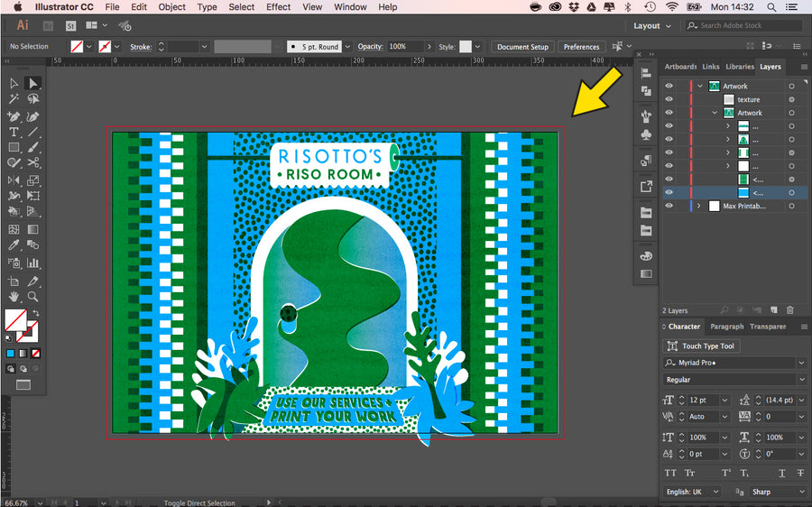
Task: Select the Scissors tool in toolbar
Action: (33, 163)
